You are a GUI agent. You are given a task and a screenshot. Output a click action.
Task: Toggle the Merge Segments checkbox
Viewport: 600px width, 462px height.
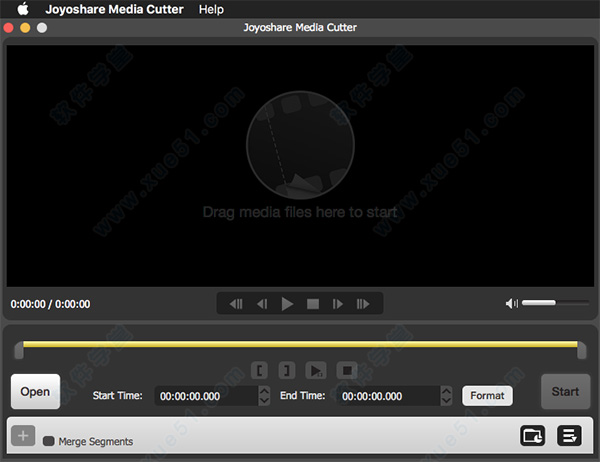(x=49, y=441)
